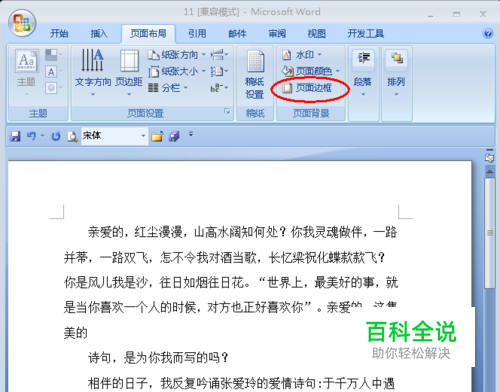Click the Redo icon
The height and width of the screenshot is (392, 500).
click(56, 136)
